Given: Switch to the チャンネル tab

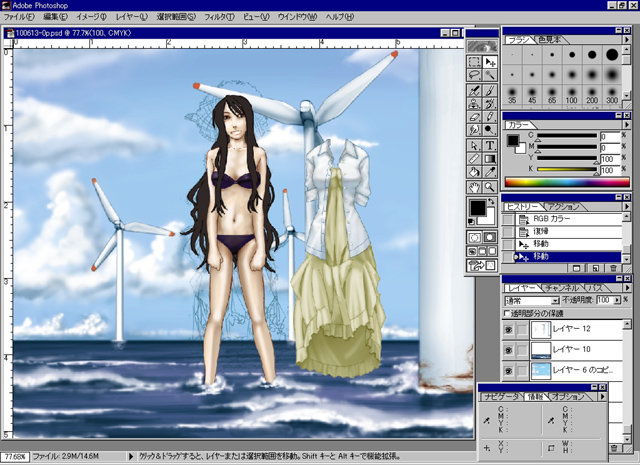Looking at the screenshot, I should coord(562,288).
